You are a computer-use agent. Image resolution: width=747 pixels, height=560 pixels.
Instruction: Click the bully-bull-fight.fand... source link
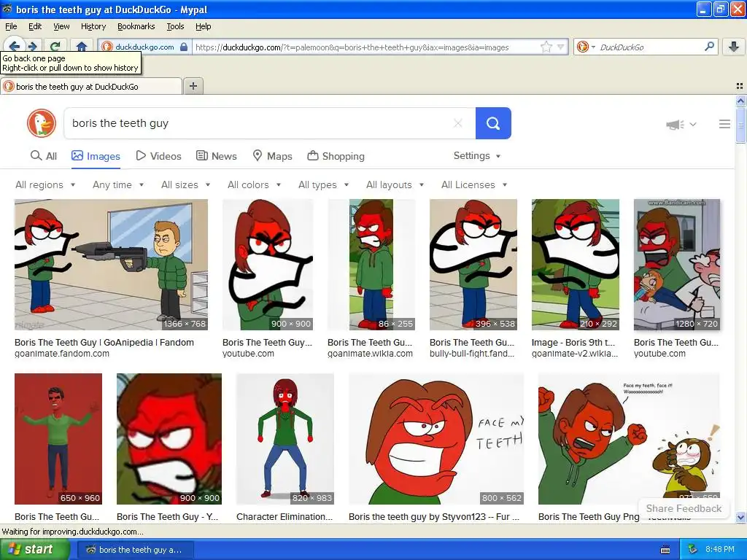[472, 354]
